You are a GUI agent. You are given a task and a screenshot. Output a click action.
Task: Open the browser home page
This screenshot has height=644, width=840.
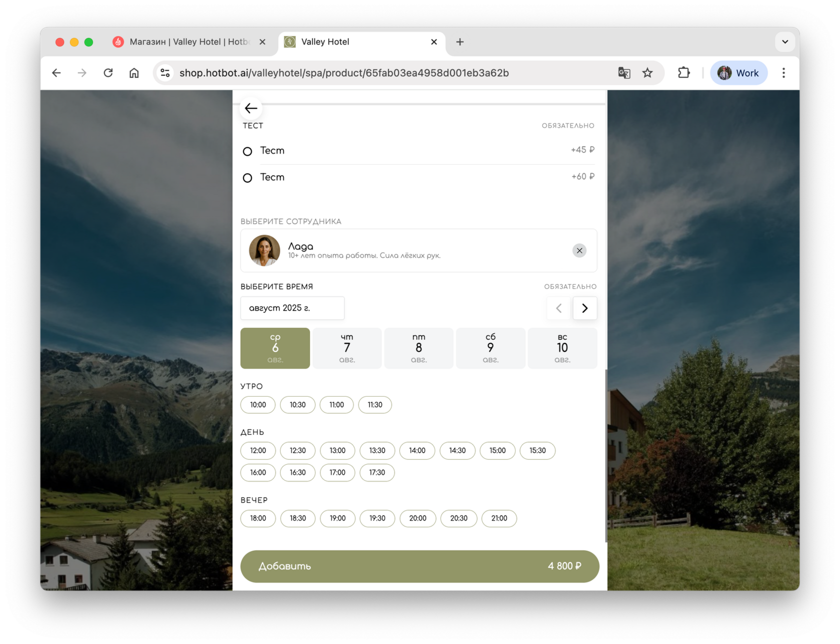tap(134, 73)
